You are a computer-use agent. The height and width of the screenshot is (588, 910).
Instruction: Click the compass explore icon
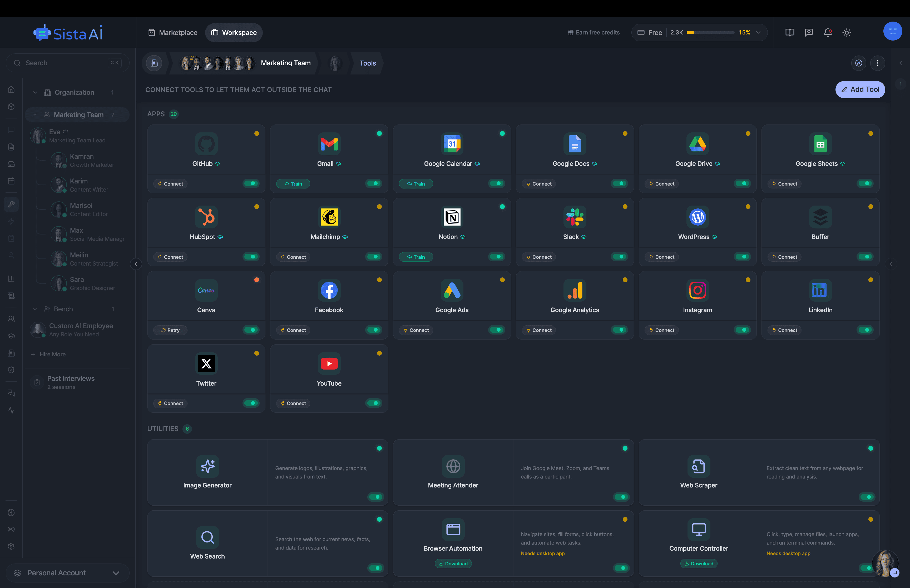click(858, 63)
